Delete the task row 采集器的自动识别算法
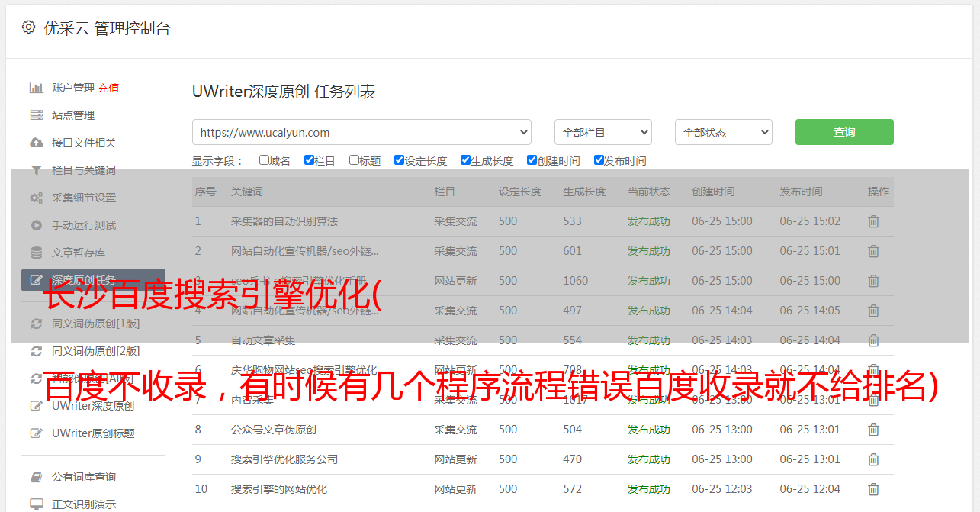The height and width of the screenshot is (512, 980). click(x=873, y=221)
